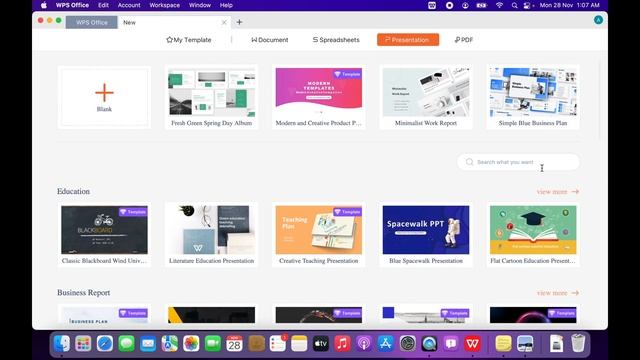The image size is (640, 360).
Task: Open the user account avatar
Action: coord(598,20)
